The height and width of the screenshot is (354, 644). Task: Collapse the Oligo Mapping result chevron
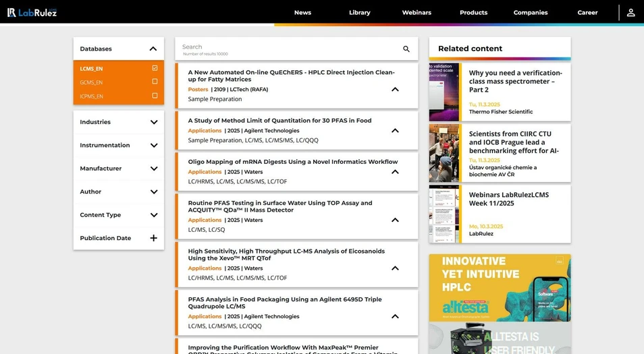coord(395,172)
